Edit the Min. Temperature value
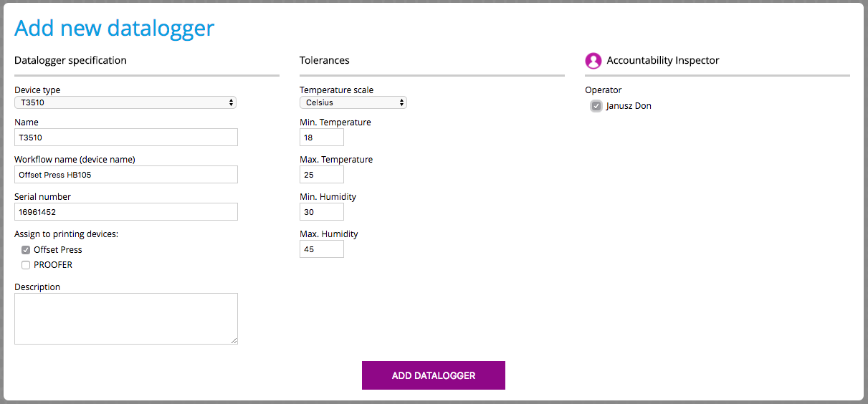Viewport: 868px width, 404px height. 322,138
